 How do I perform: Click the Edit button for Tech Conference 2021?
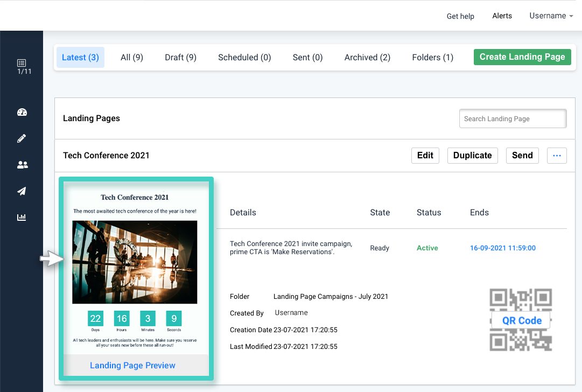tap(425, 156)
